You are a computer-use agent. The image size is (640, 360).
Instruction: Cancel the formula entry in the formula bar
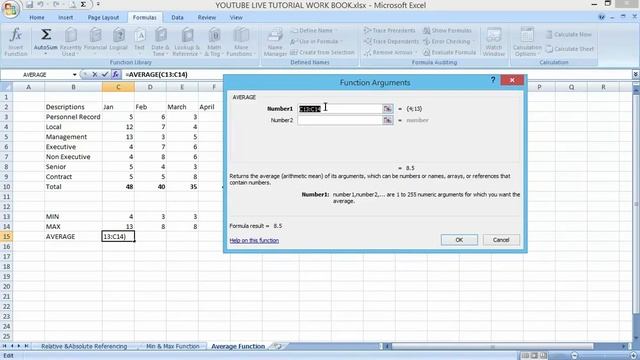95,75
